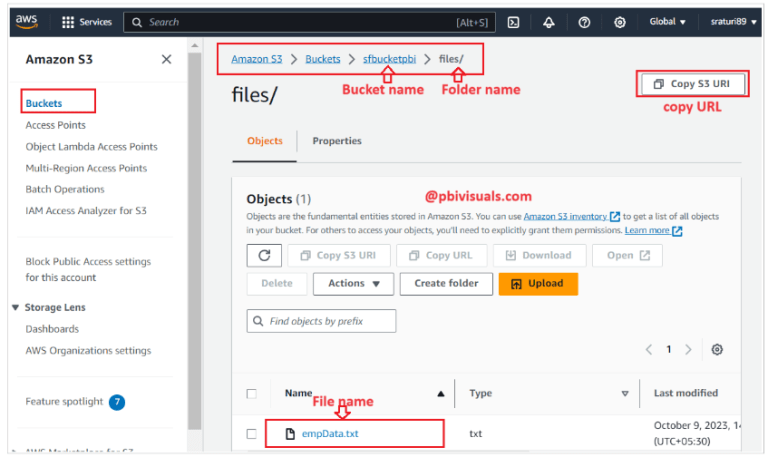Click the Download button
Screen dimensions: 768x457
tap(540, 255)
